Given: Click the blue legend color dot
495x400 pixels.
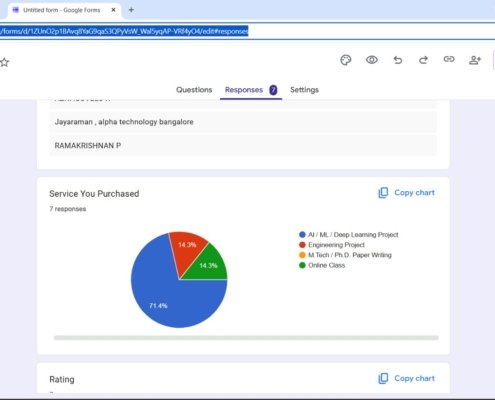Looking at the screenshot, I should tap(302, 235).
